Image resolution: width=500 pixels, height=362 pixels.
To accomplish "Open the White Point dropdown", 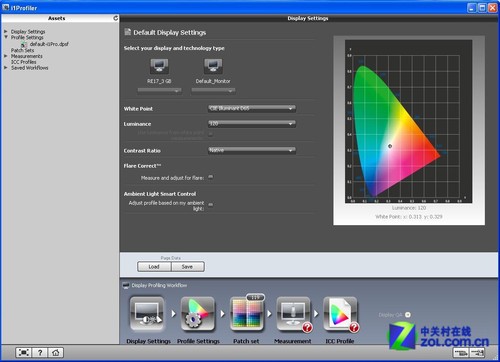I will (x=252, y=108).
